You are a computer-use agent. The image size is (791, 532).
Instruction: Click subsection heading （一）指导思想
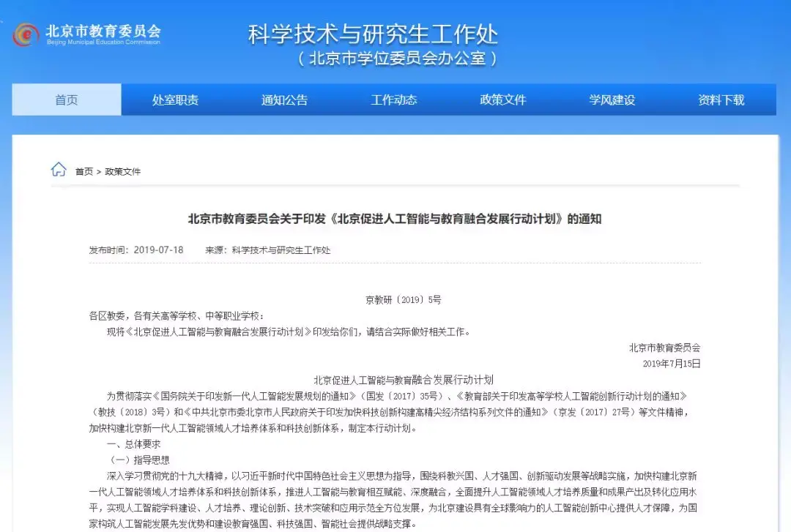(x=138, y=460)
